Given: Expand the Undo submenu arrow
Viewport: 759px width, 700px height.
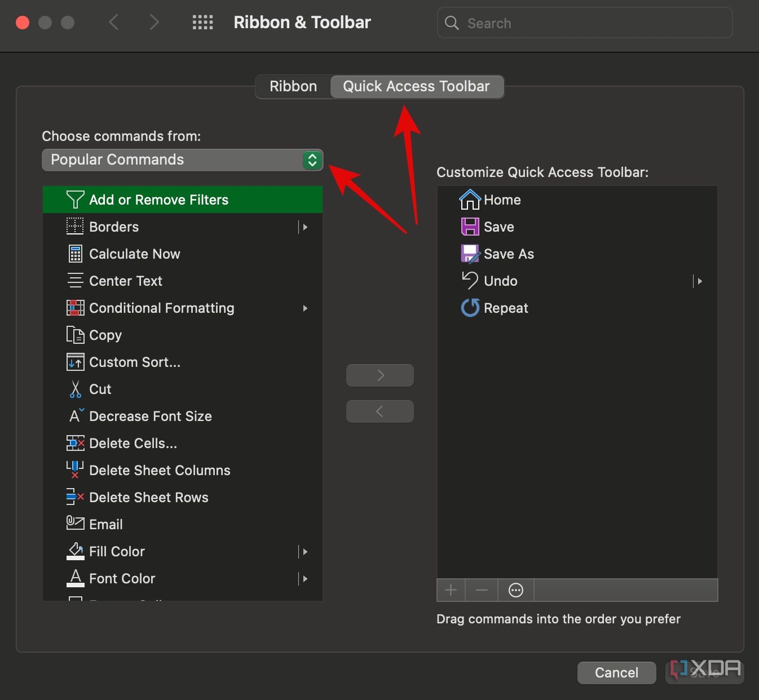Looking at the screenshot, I should point(699,281).
